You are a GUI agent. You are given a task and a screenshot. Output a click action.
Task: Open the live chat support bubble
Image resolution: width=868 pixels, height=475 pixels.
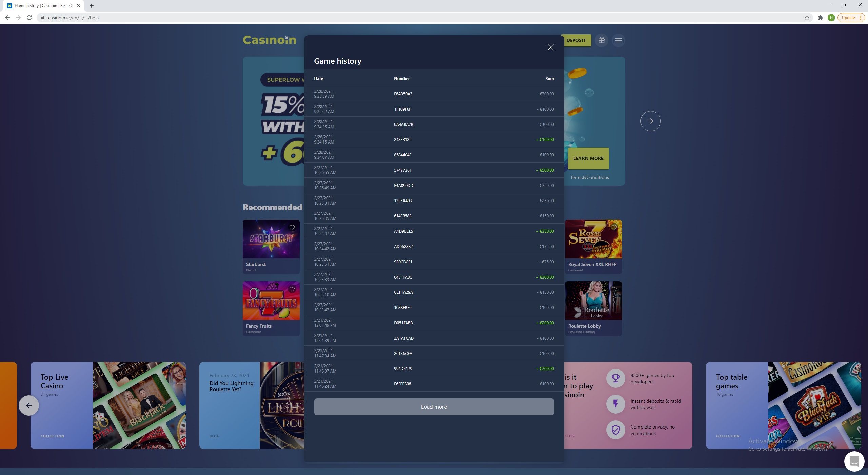tap(854, 461)
